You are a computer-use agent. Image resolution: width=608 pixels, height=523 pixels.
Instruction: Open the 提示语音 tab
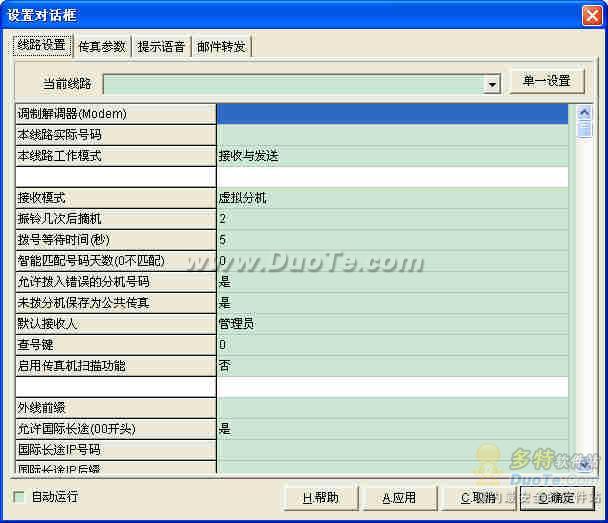(x=161, y=47)
